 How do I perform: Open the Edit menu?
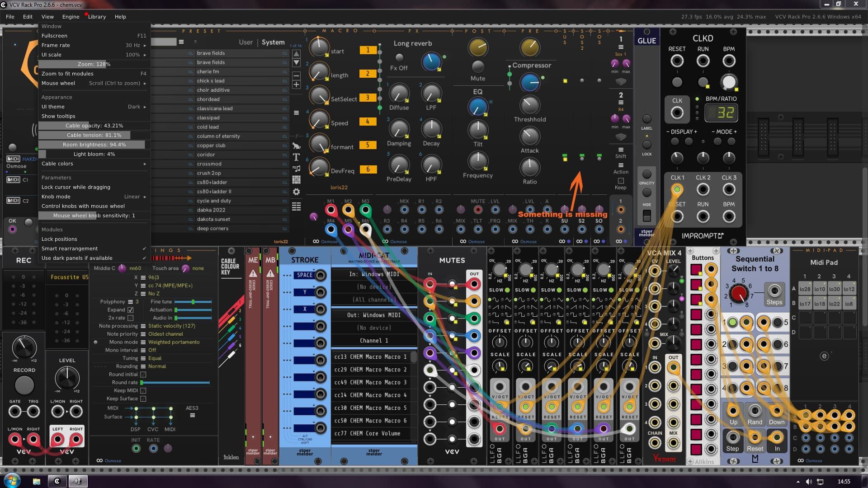(x=28, y=17)
